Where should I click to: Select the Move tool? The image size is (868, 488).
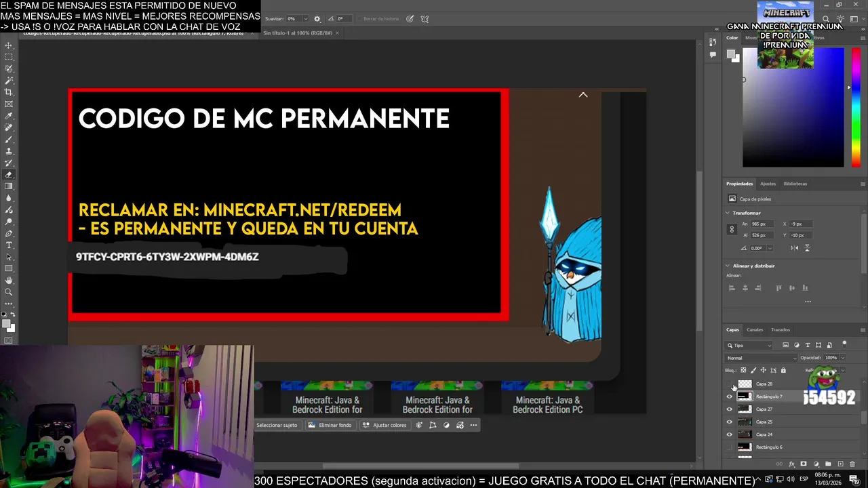tap(9, 45)
